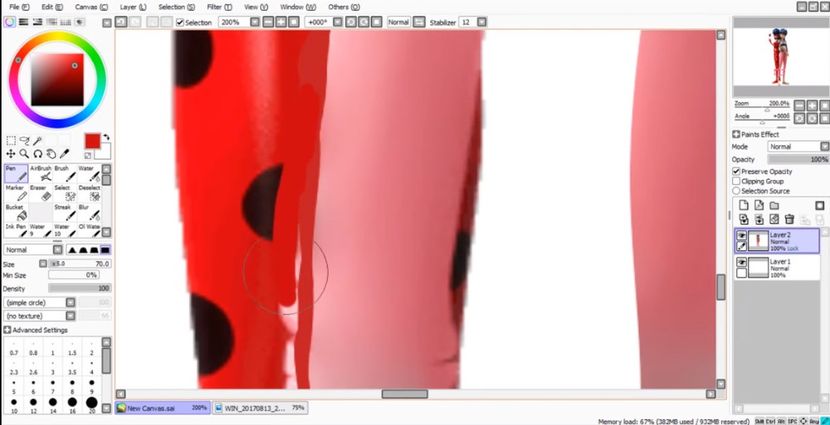Open the Stabilizer value dropdown

[x=481, y=22]
